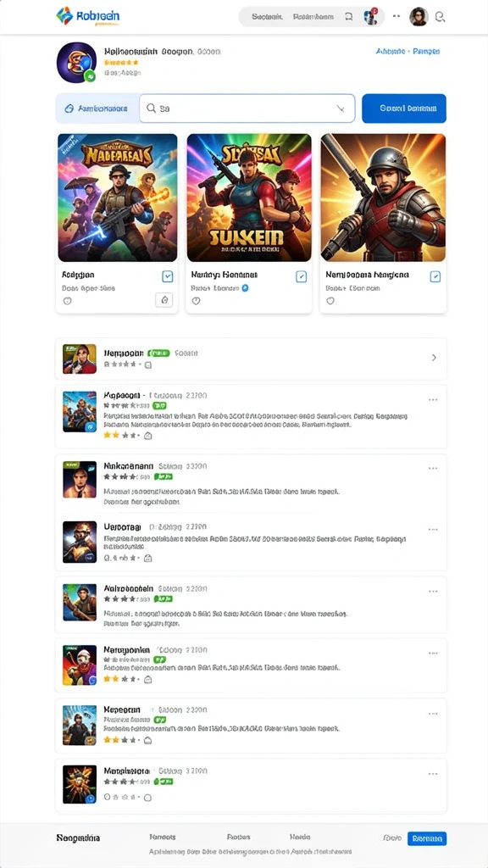Click the "Reolo" link beside the footer button

(x=391, y=838)
